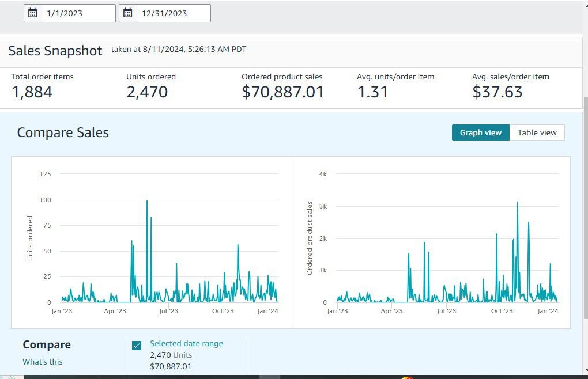Select the Units ordered value 2,470 in snapshot

pos(147,92)
